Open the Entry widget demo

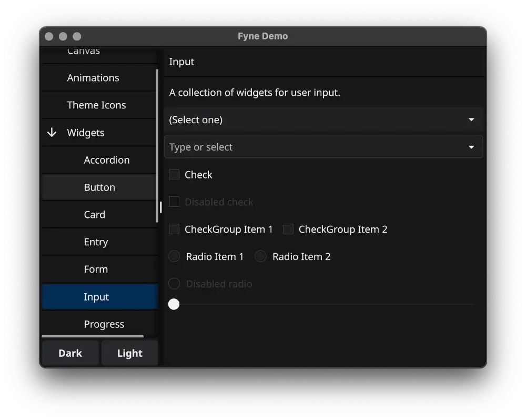click(96, 242)
